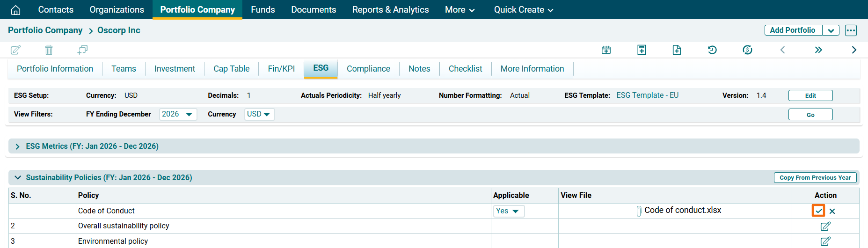The width and height of the screenshot is (868, 248).
Task: Click the trash delete icon in toolbar
Action: coord(49,50)
